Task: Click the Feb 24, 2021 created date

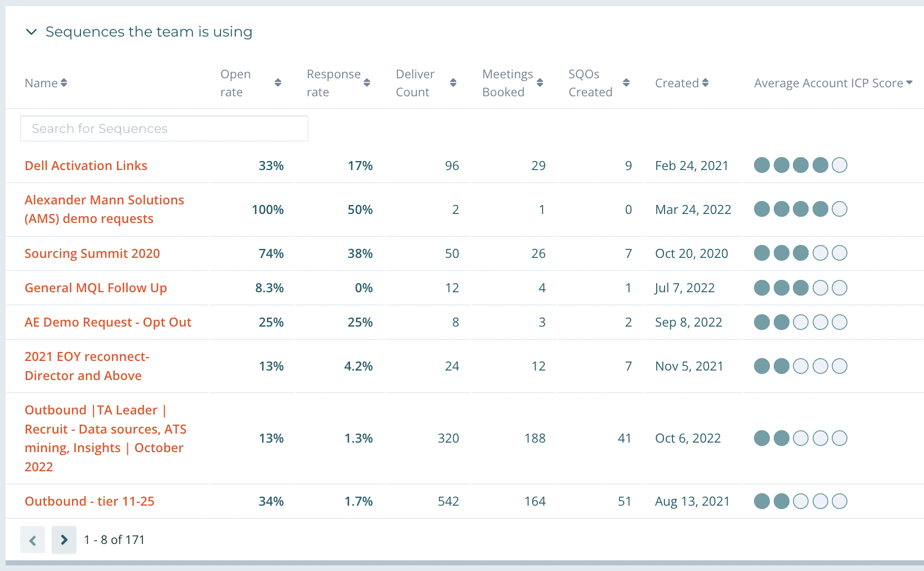Action: click(x=692, y=166)
